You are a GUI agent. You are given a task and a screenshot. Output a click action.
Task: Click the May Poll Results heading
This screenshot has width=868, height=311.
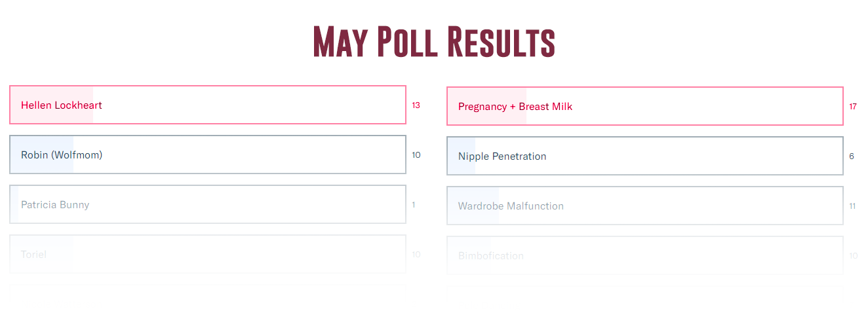[434, 43]
